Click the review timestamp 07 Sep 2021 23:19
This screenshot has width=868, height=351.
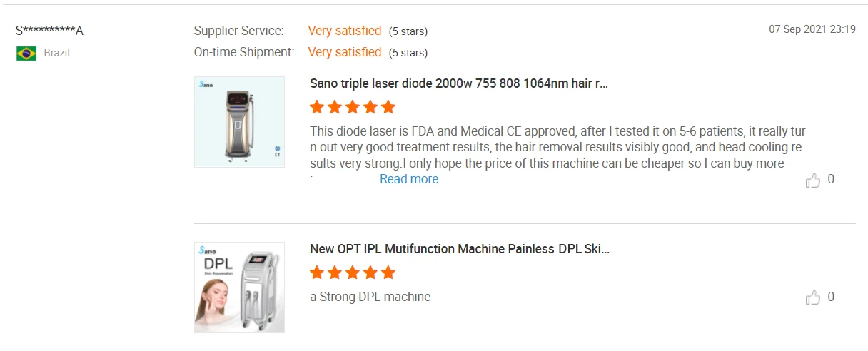[812, 29]
